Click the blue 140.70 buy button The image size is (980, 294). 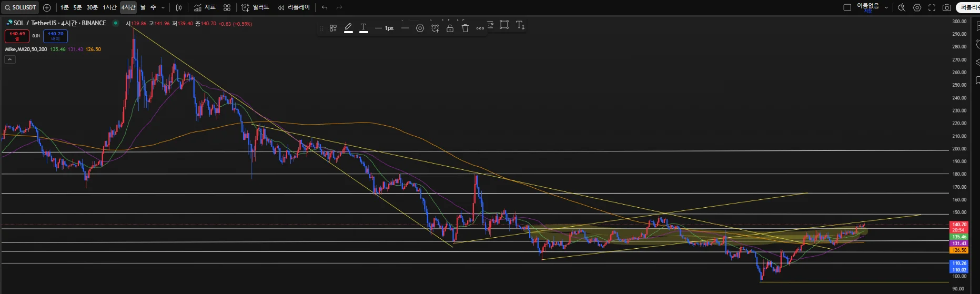(55, 36)
